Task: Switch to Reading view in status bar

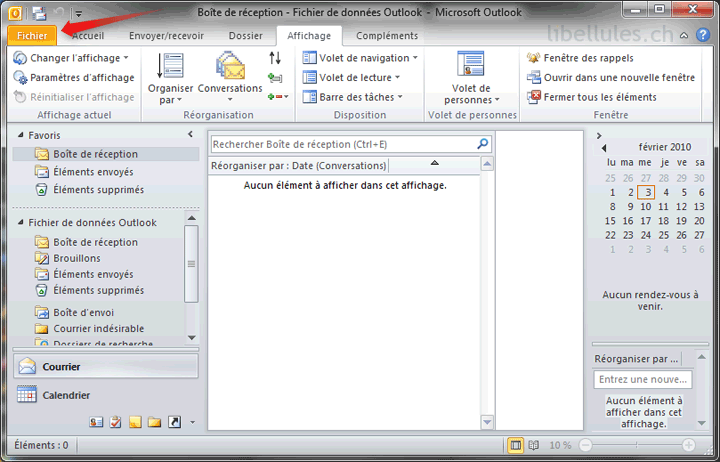Action: tap(534, 445)
